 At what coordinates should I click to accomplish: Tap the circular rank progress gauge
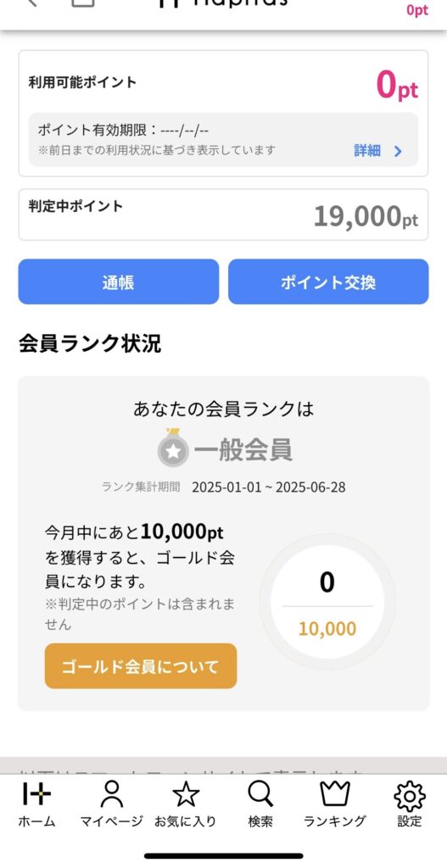[x=327, y=602]
